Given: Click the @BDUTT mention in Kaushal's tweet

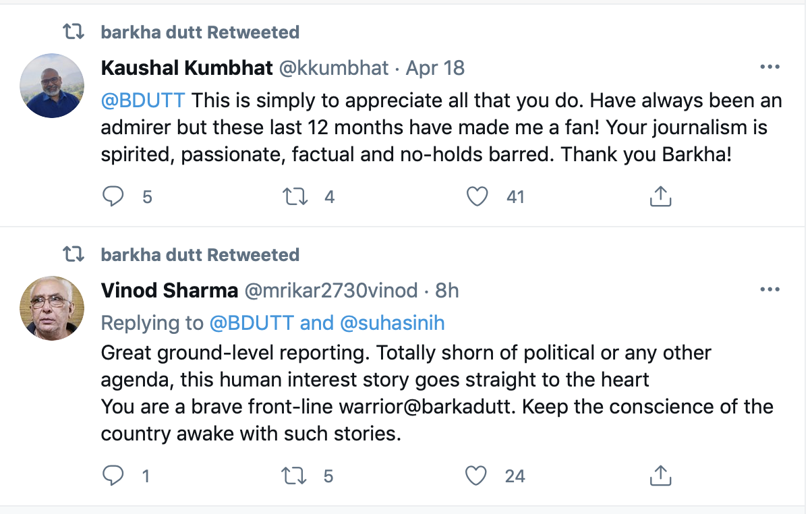Looking at the screenshot, I should click(142, 101).
